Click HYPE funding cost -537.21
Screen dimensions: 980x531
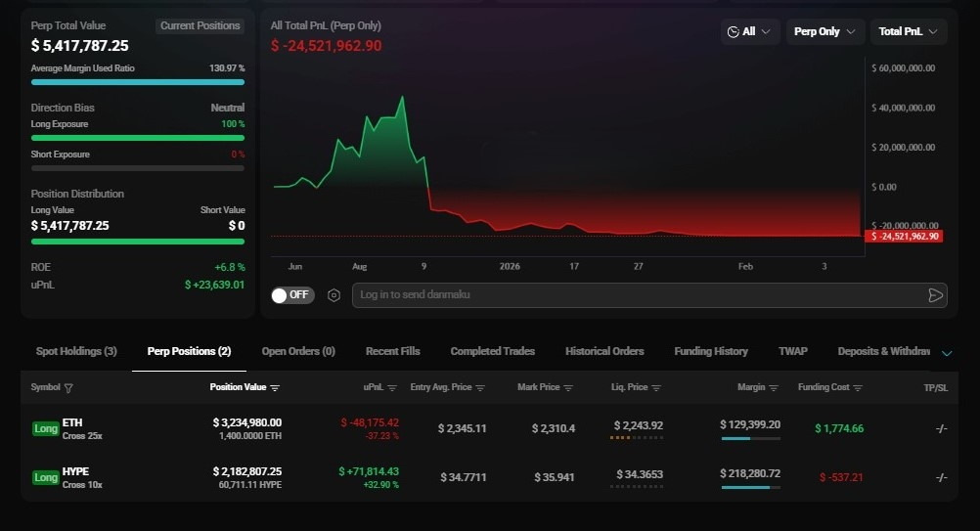[841, 477]
